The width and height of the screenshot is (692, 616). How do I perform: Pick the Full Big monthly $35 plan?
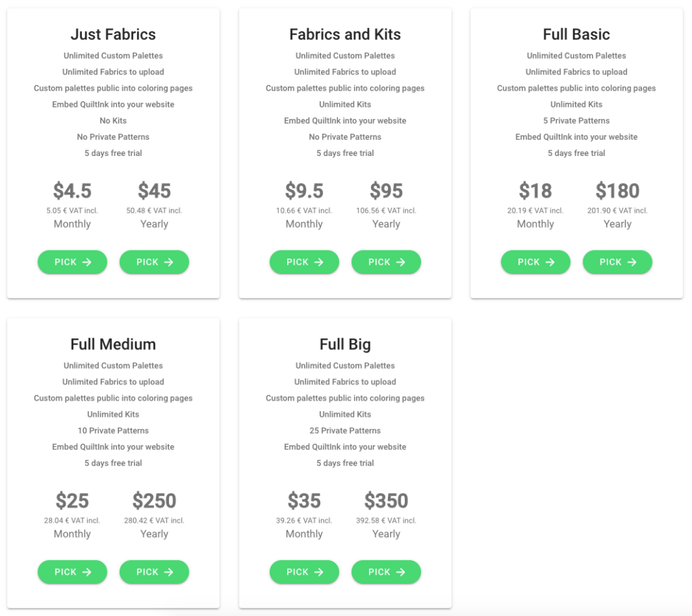pyautogui.click(x=304, y=572)
